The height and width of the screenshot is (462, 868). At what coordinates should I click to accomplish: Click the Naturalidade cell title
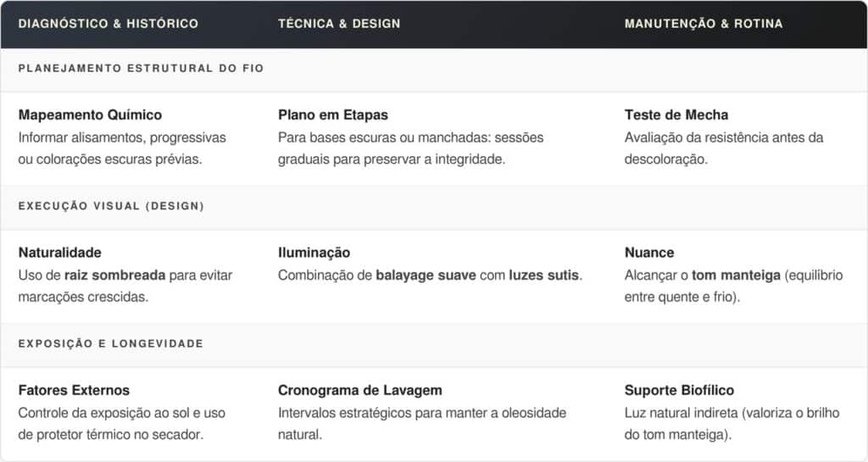(60, 253)
